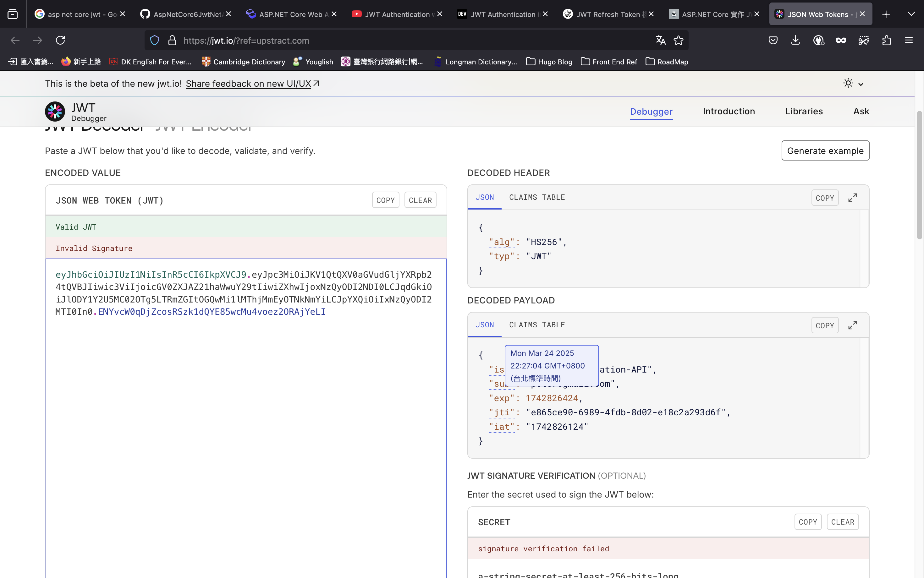Click the Generate example button
This screenshot has height=578, width=924.
825,150
